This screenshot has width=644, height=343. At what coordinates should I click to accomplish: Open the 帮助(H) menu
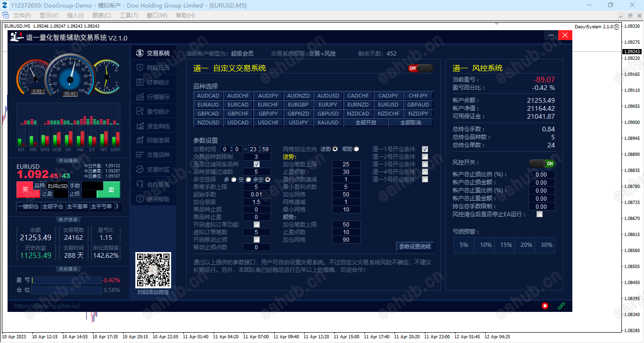tap(185, 16)
